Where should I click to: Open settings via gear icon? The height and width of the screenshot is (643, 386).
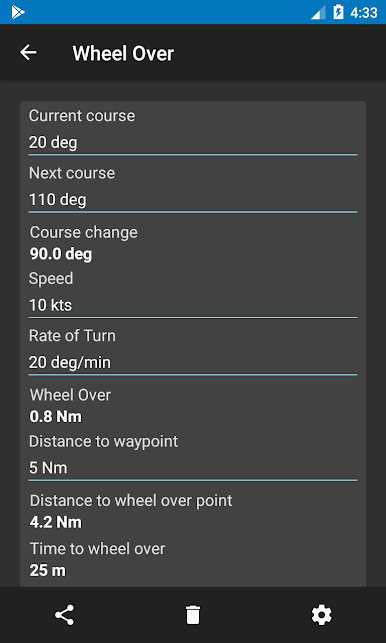pos(322,615)
